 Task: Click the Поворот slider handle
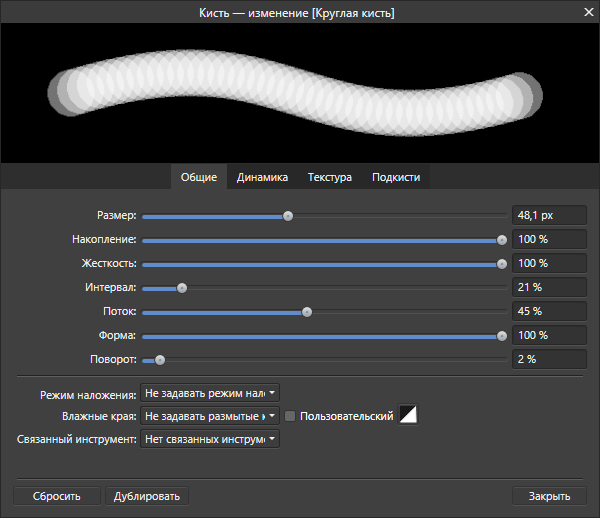pos(159,360)
